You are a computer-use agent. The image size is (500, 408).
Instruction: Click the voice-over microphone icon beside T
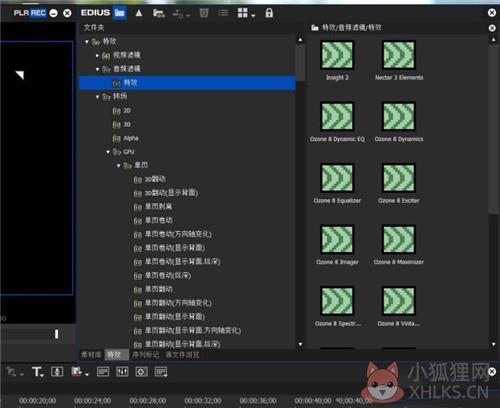tap(57, 371)
